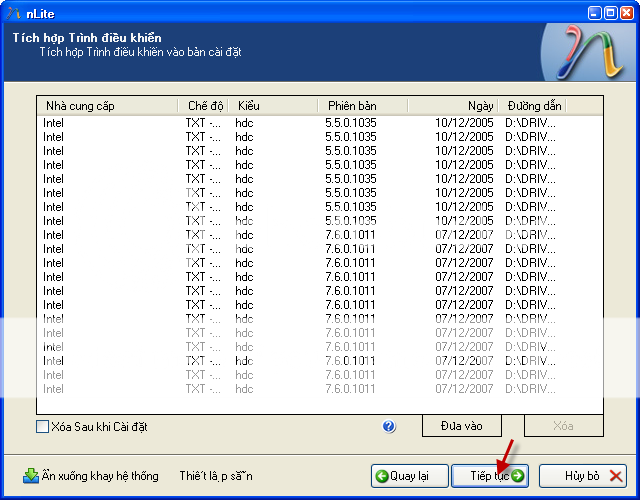Select the bottommost Intel driver row in list

coord(320,389)
